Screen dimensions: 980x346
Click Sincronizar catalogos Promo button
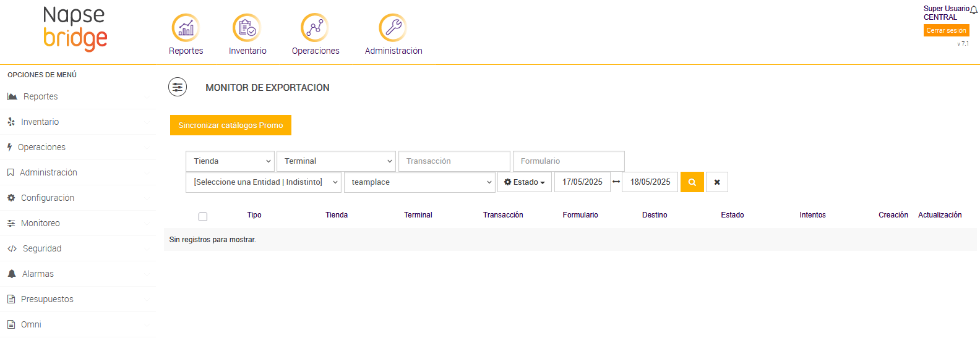[x=231, y=125]
